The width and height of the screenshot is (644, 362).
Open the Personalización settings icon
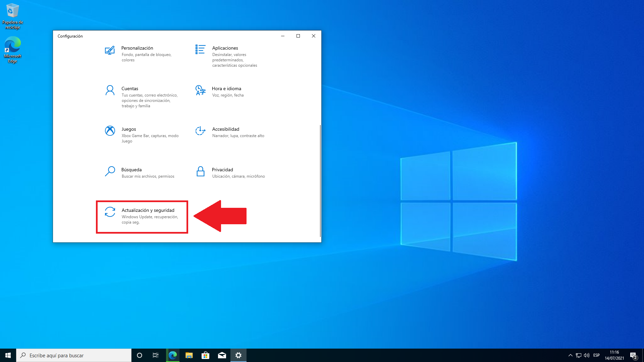pyautogui.click(x=110, y=50)
